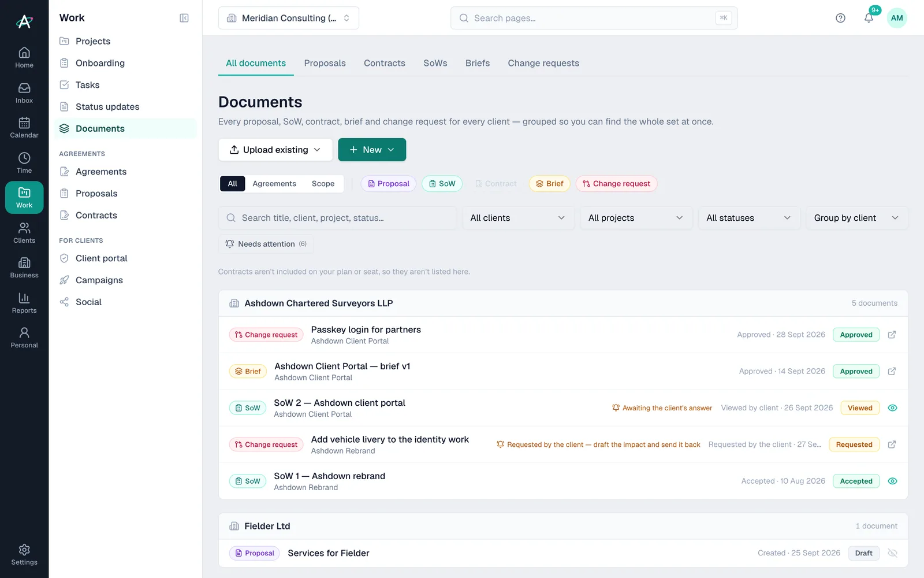Toggle the SoW type filter chip

coord(443,184)
